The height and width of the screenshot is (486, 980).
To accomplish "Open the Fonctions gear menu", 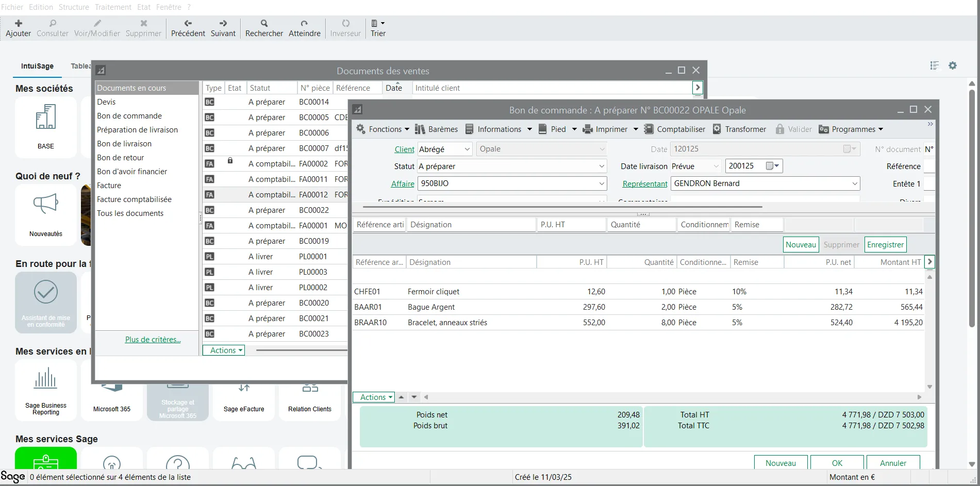I will pos(361,129).
